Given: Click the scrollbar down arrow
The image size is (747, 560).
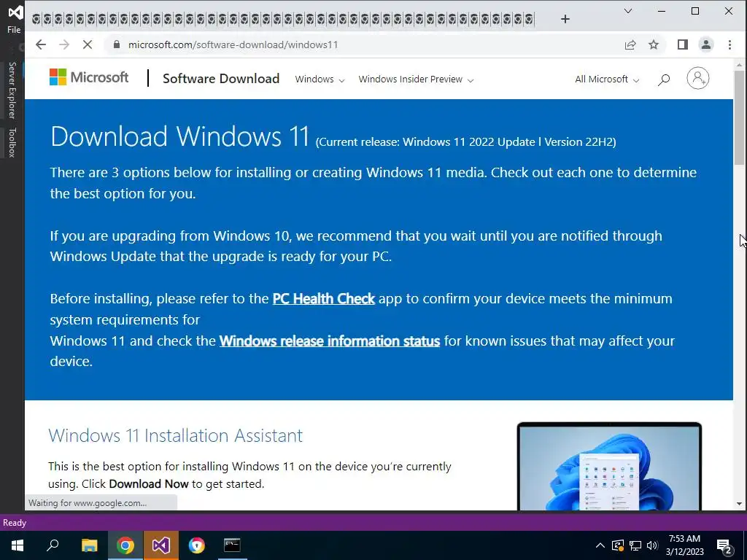Looking at the screenshot, I should [740, 503].
